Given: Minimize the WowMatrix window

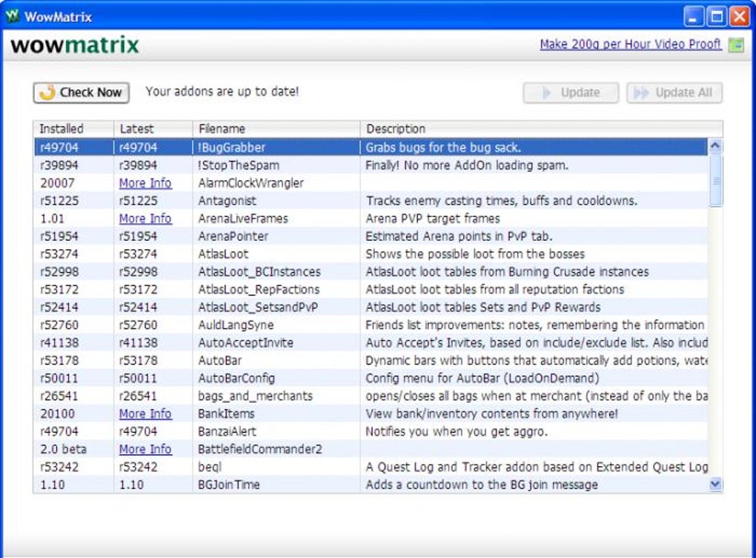Looking at the screenshot, I should [x=693, y=17].
